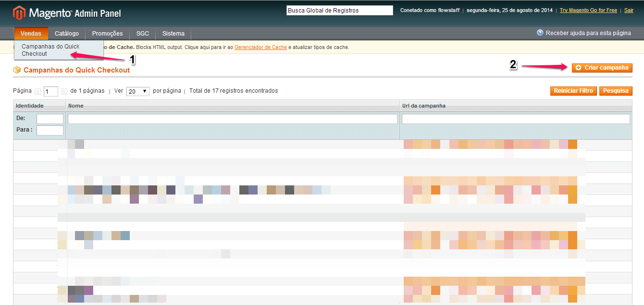This screenshot has height=305, width=644.
Task: Click the Pesquisa button
Action: (x=616, y=91)
